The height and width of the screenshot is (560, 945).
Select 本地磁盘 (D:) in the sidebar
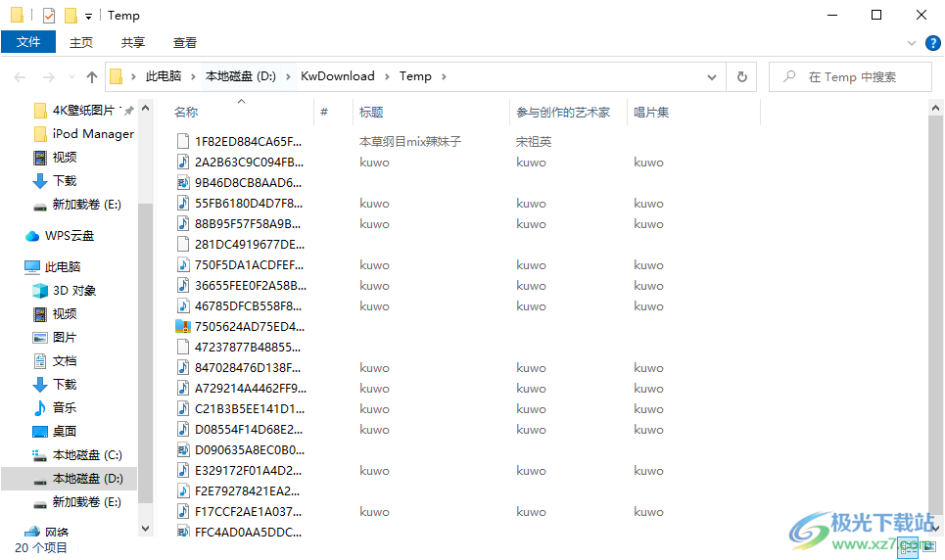click(70, 479)
